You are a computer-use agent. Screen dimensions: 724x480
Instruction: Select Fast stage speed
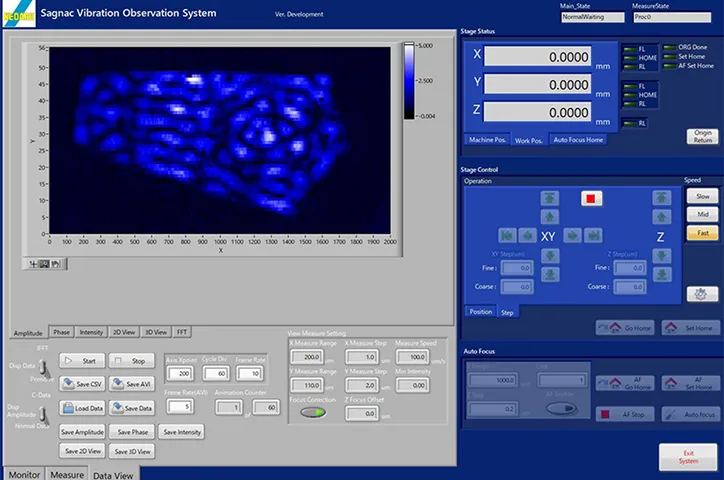[700, 232]
